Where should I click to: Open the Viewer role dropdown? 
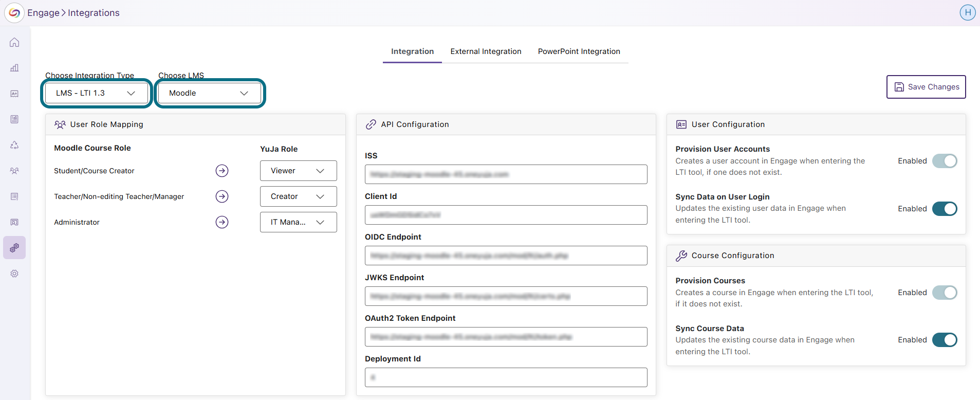(x=299, y=171)
